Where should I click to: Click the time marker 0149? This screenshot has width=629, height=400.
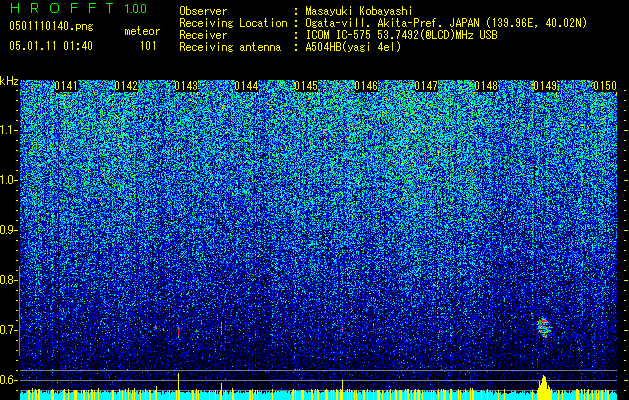pos(545,86)
